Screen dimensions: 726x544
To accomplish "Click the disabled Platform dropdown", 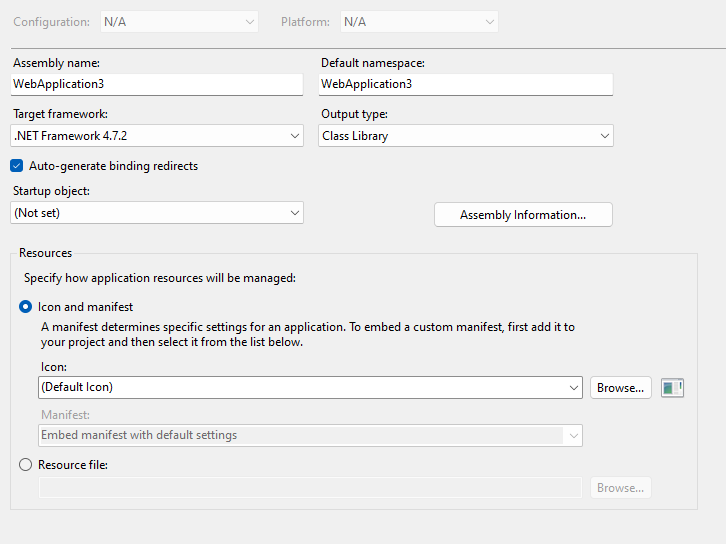I will click(418, 21).
